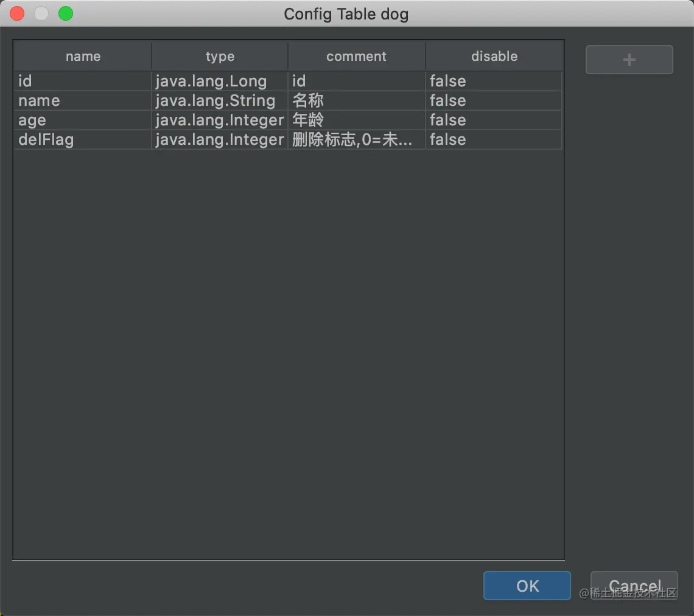
Task: Toggle disable value in delFlag row
Action: 494,139
